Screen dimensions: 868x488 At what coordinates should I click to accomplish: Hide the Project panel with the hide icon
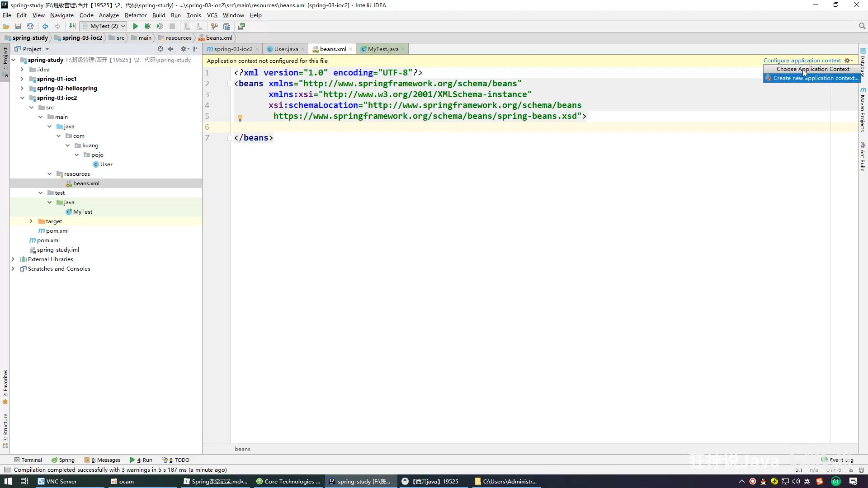pyautogui.click(x=196, y=49)
